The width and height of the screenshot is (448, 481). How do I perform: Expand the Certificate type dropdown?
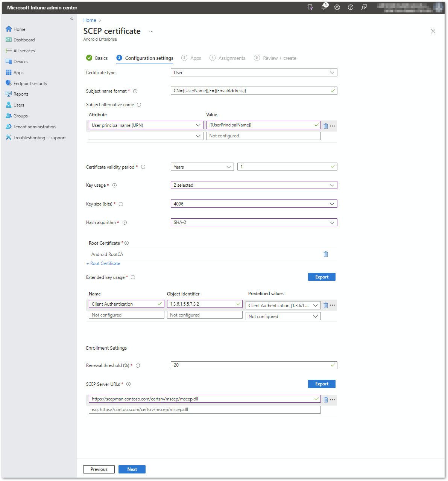(x=254, y=73)
